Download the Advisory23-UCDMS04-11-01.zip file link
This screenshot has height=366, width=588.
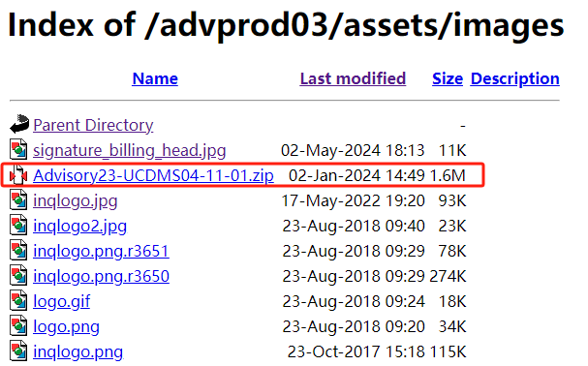click(153, 175)
